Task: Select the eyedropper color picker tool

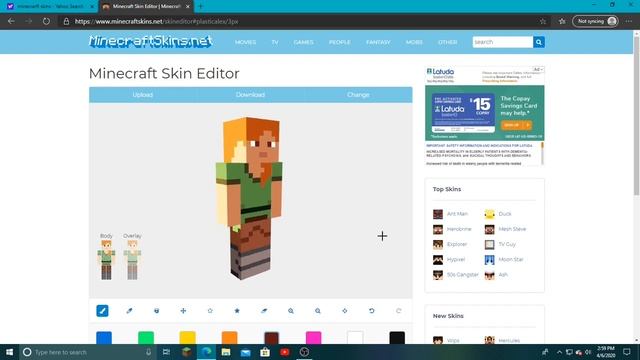Action: tap(129, 311)
